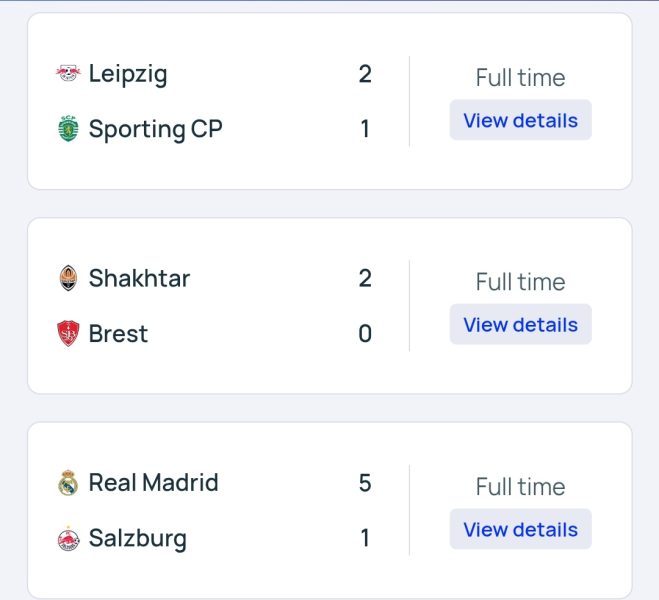Click the Leipzig team name
The image size is (659, 600).
(128, 74)
